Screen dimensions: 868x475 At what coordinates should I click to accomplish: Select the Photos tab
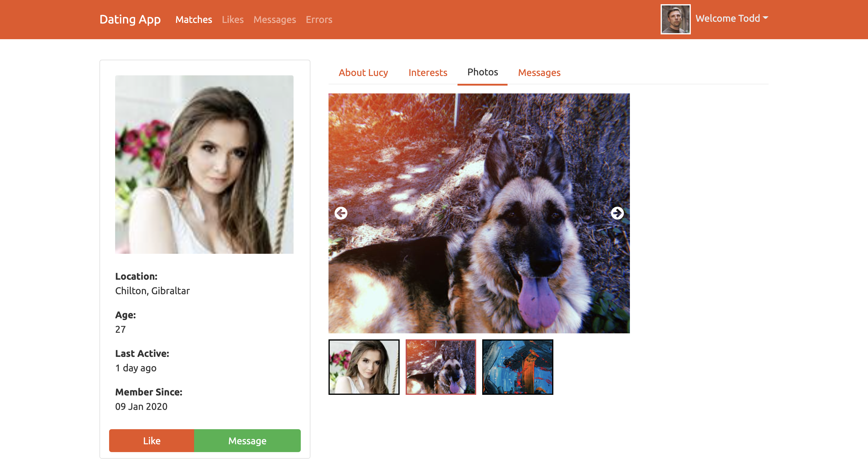(x=482, y=72)
